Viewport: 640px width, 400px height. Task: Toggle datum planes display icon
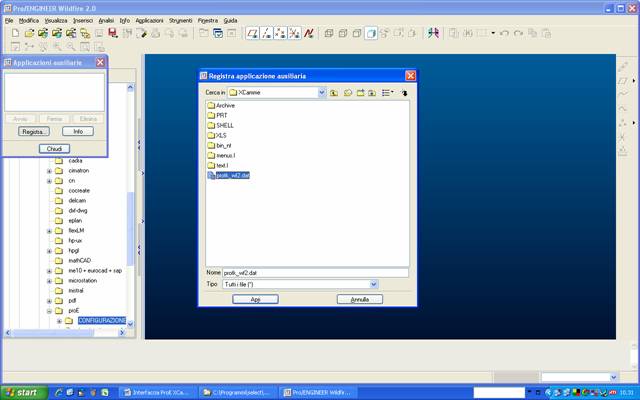[253, 33]
